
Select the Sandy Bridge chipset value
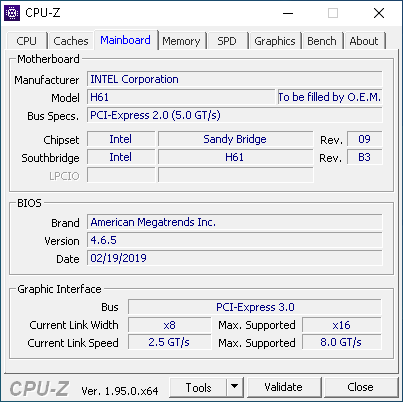235,139
